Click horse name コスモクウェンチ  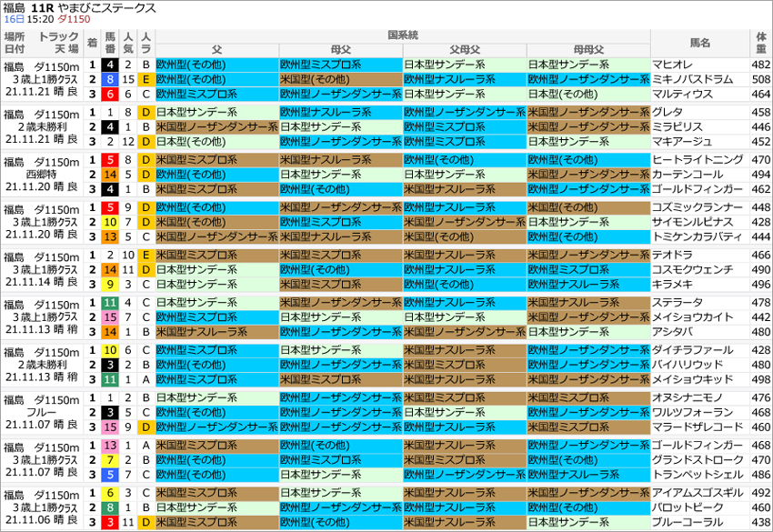point(692,270)
